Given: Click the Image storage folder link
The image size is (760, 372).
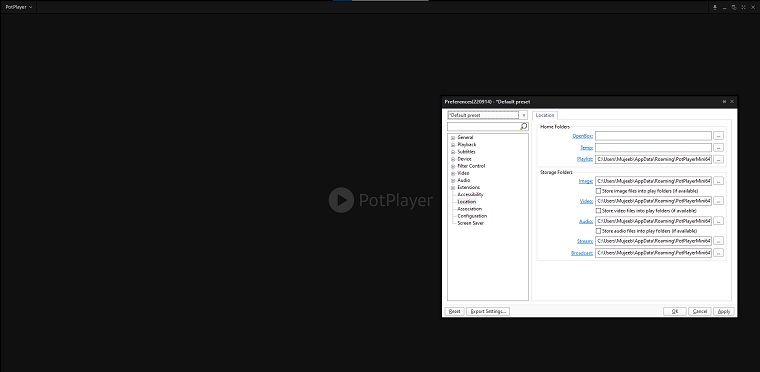Looking at the screenshot, I should point(586,181).
